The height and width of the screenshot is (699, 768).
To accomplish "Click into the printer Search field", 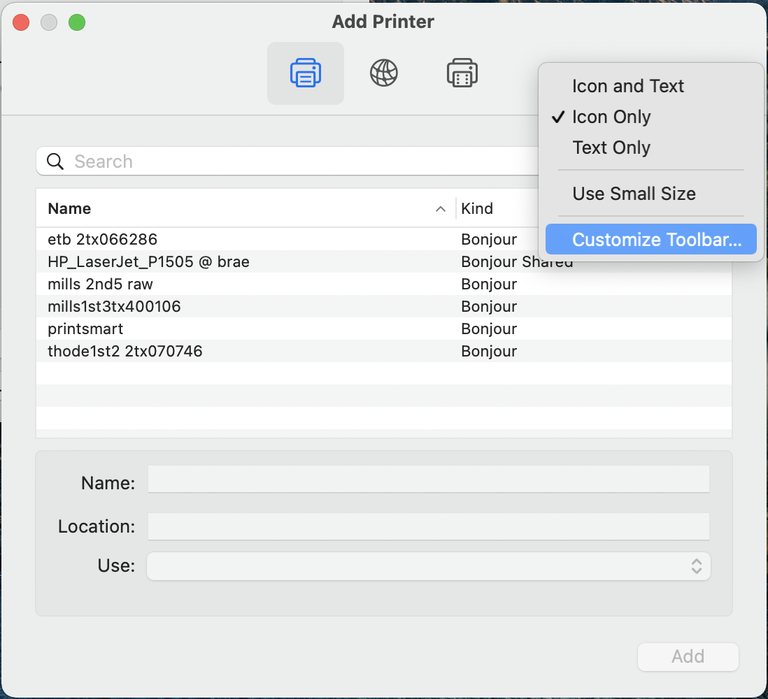I will tap(290, 162).
